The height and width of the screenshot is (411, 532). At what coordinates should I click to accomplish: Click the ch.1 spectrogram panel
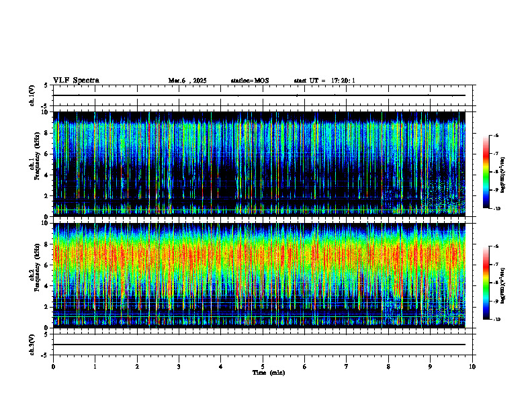click(x=259, y=164)
